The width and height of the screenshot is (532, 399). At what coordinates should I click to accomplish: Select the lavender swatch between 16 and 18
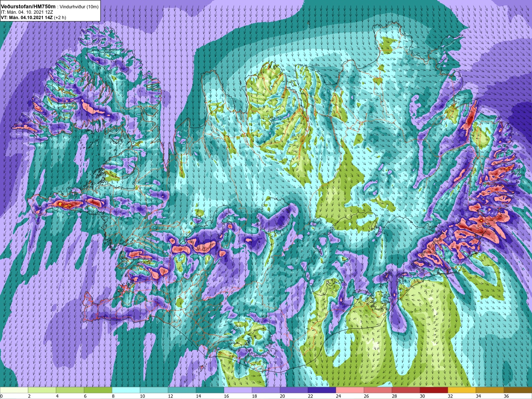[x=238, y=390]
